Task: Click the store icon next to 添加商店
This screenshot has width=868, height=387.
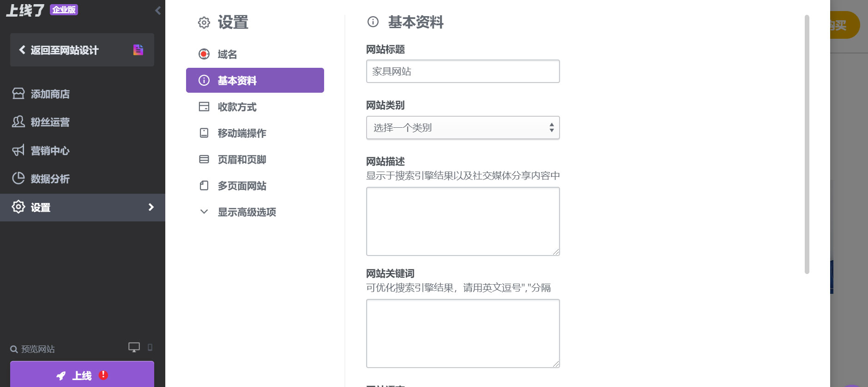Action: point(18,94)
